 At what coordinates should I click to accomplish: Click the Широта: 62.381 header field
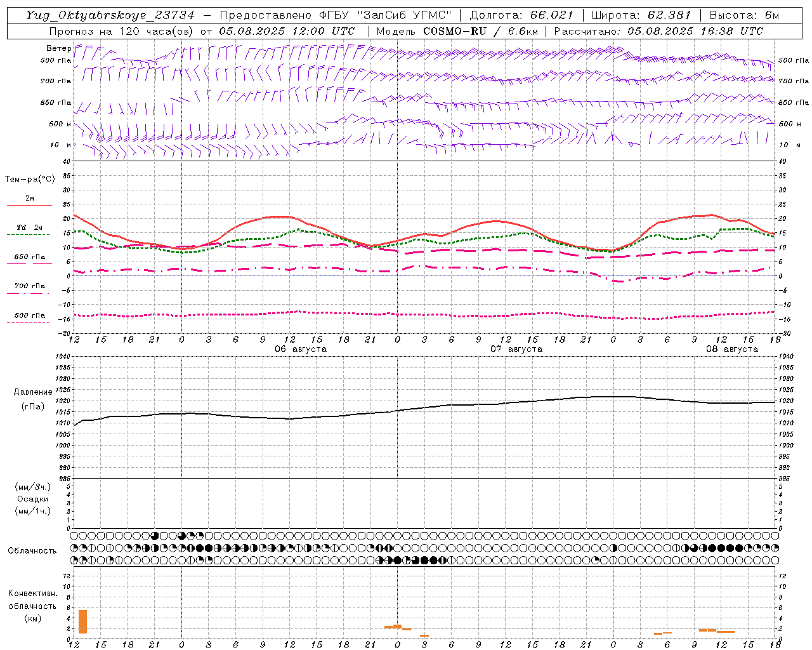(641, 15)
